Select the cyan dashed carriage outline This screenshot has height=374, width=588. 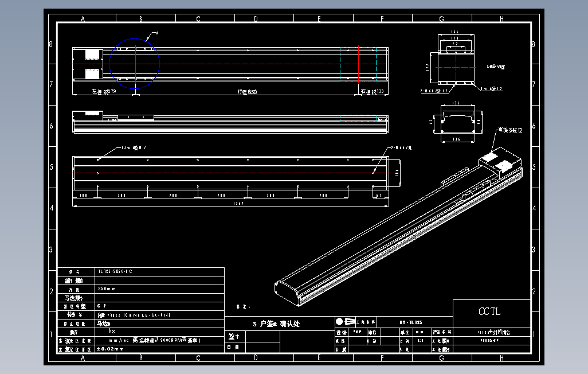pyautogui.click(x=358, y=64)
